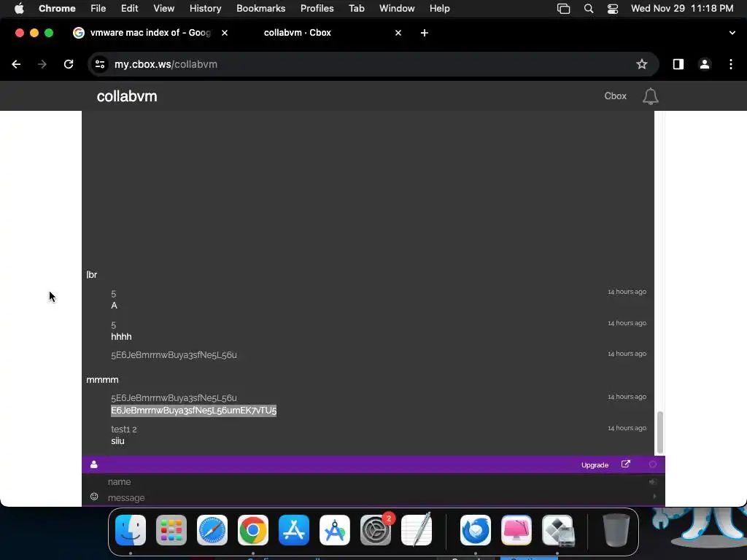Open the user profile icon on purple bar
Screen dimensions: 747x560
coord(94,464)
